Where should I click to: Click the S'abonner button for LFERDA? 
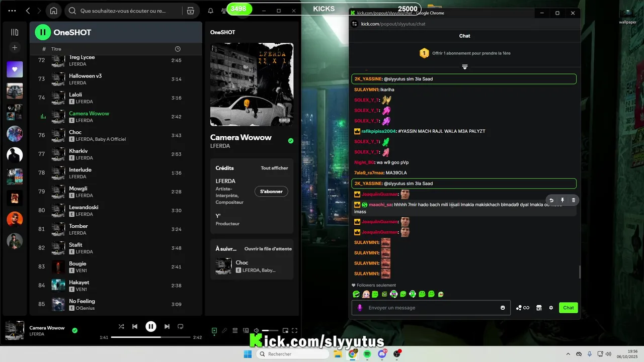(271, 192)
